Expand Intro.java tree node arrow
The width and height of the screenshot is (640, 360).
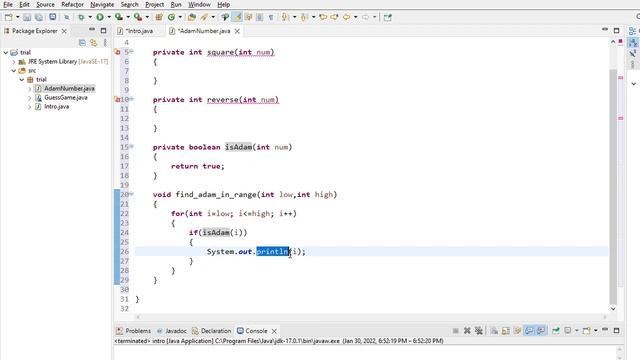pyautogui.click(x=29, y=107)
